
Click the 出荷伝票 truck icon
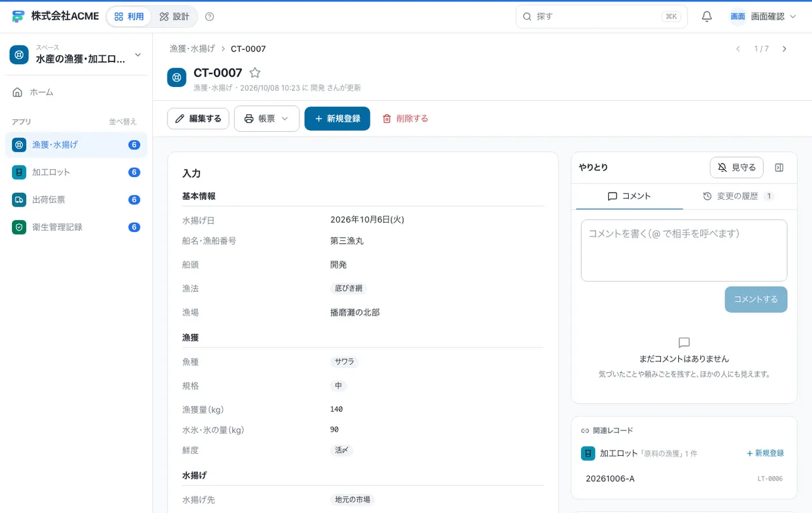pyautogui.click(x=19, y=200)
